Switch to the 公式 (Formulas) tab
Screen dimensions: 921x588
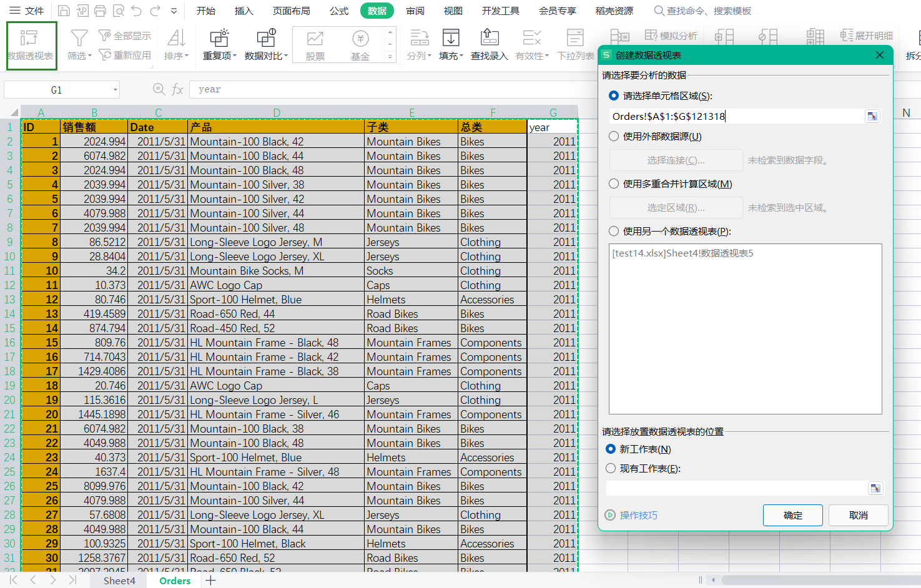[339, 11]
